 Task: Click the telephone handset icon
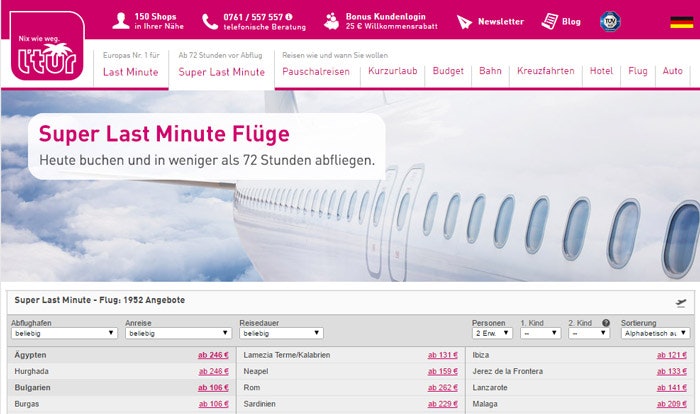[210, 22]
